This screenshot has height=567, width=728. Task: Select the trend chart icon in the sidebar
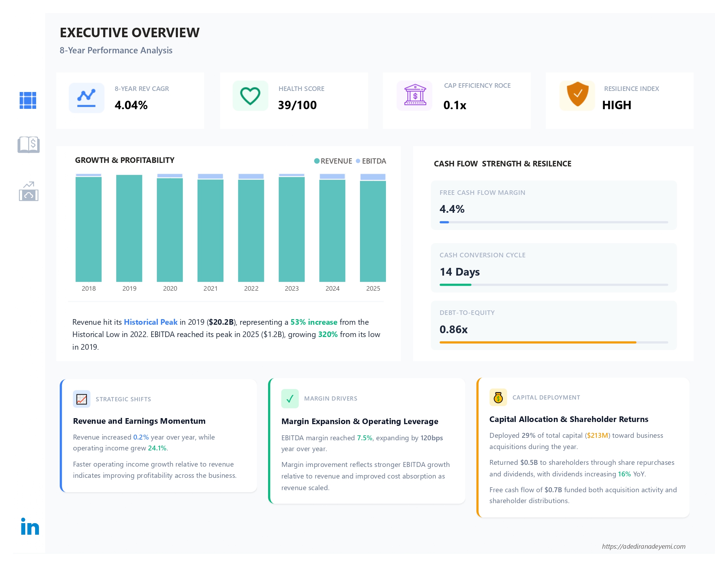[x=28, y=190]
